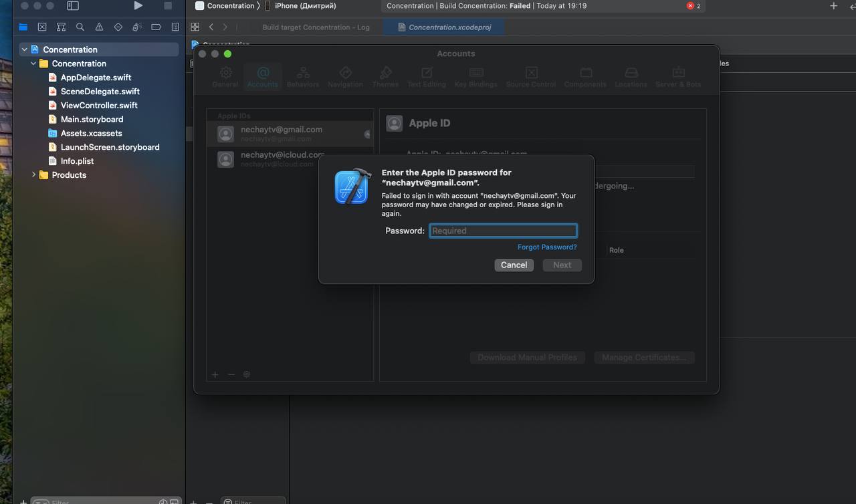Open Key Bindings preferences tab

476,77
